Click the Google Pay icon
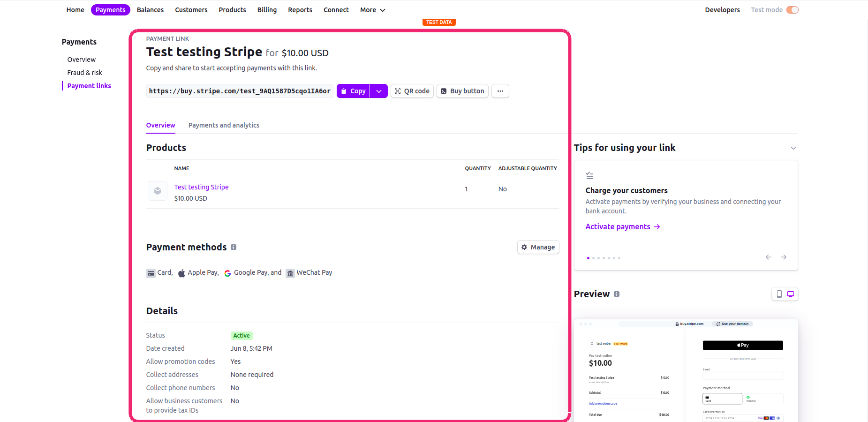 click(227, 273)
